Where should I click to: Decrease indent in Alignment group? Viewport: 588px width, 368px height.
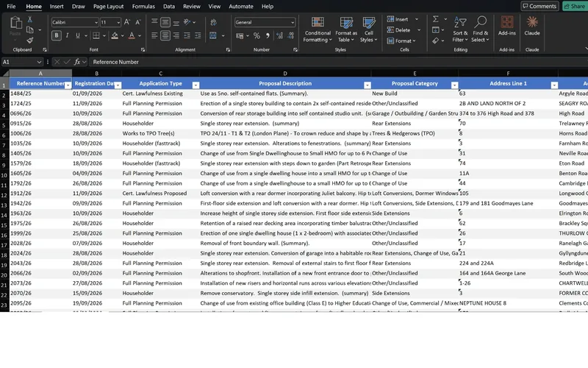coord(187,35)
